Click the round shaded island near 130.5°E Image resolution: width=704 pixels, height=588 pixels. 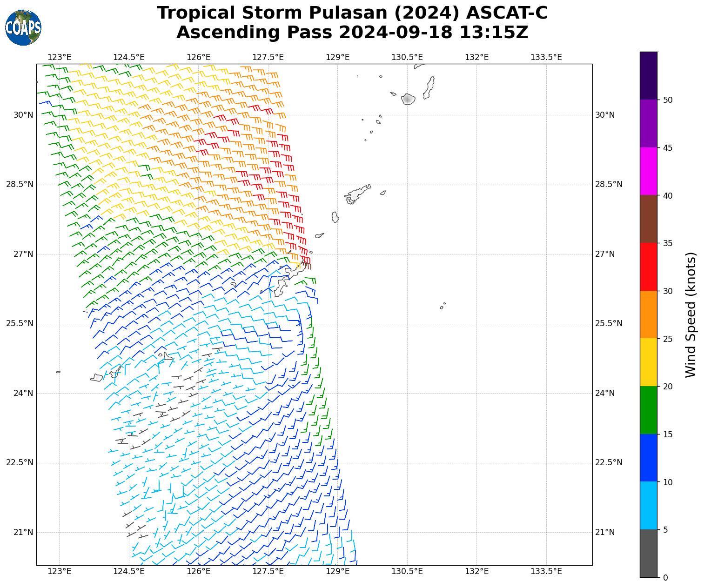tap(408, 99)
